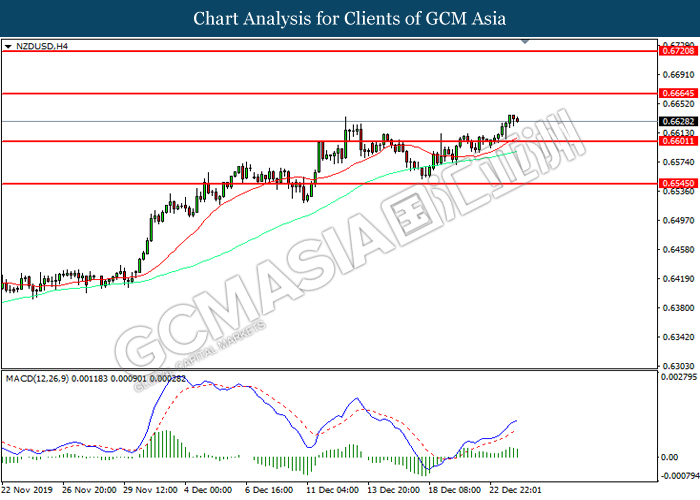Click the MACD 0.002795 scale value
The height and width of the screenshot is (500, 700).
(x=679, y=377)
